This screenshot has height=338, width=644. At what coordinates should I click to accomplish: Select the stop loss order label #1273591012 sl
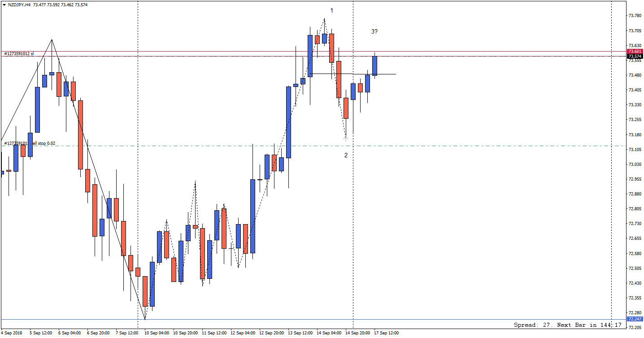pyautogui.click(x=19, y=54)
